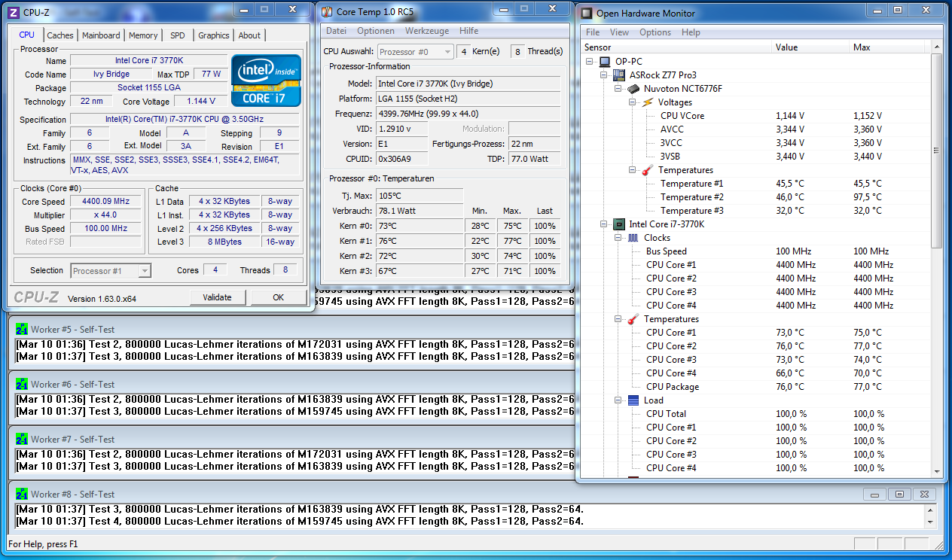Collapse the CPU Temperatures group
Image resolution: width=952 pixels, height=560 pixels.
pos(618,319)
